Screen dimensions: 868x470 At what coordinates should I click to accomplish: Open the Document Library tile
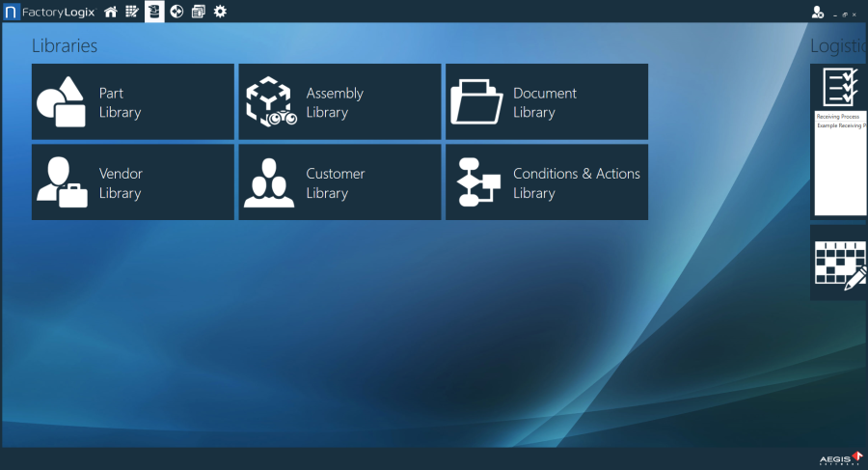546,102
